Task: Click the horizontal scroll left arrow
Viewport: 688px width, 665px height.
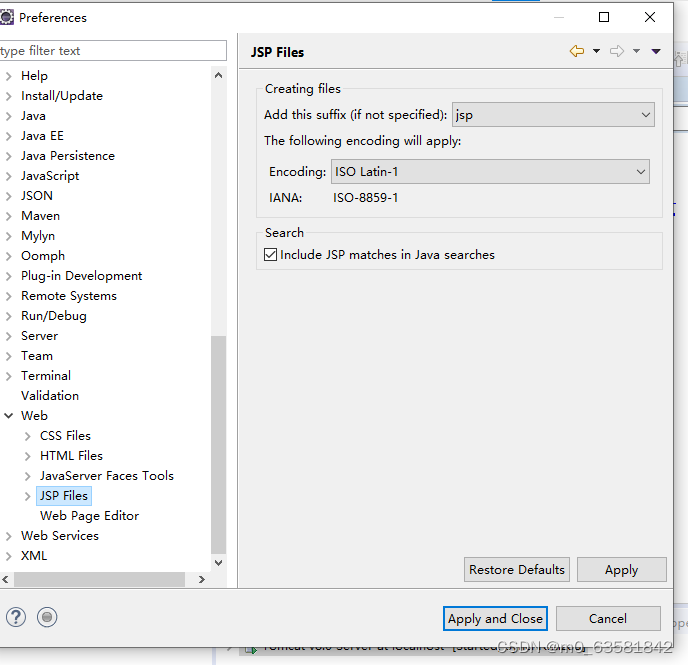Action: coord(6,579)
